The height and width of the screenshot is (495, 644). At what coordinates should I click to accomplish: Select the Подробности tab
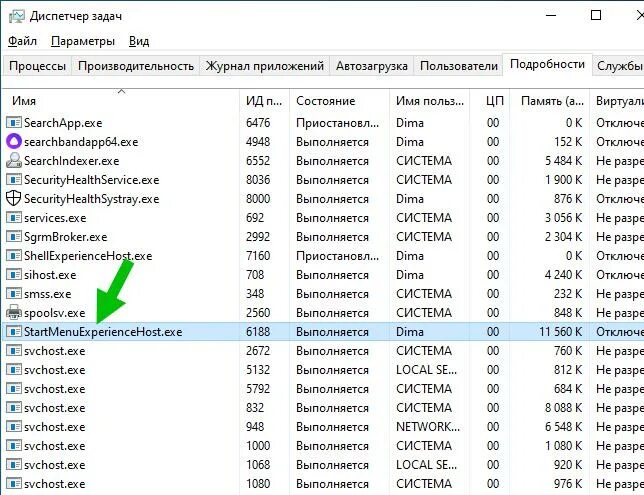pyautogui.click(x=547, y=64)
